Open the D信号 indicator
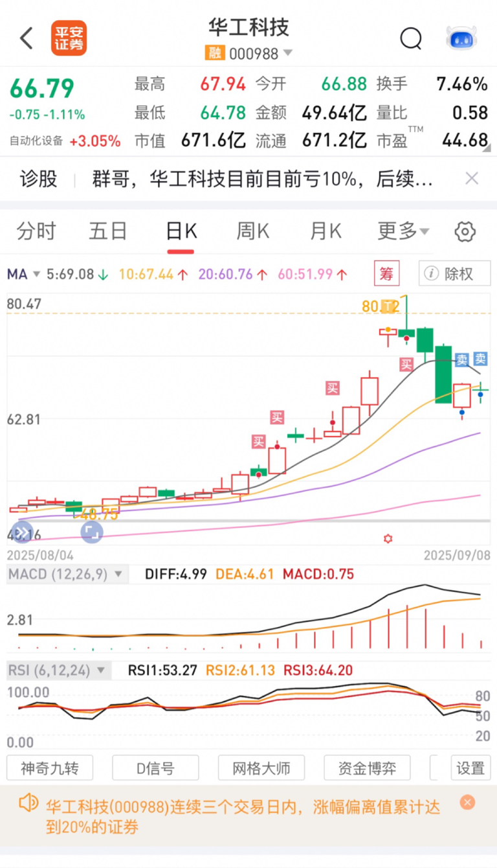Screen dimensions: 497x868 click(155, 768)
